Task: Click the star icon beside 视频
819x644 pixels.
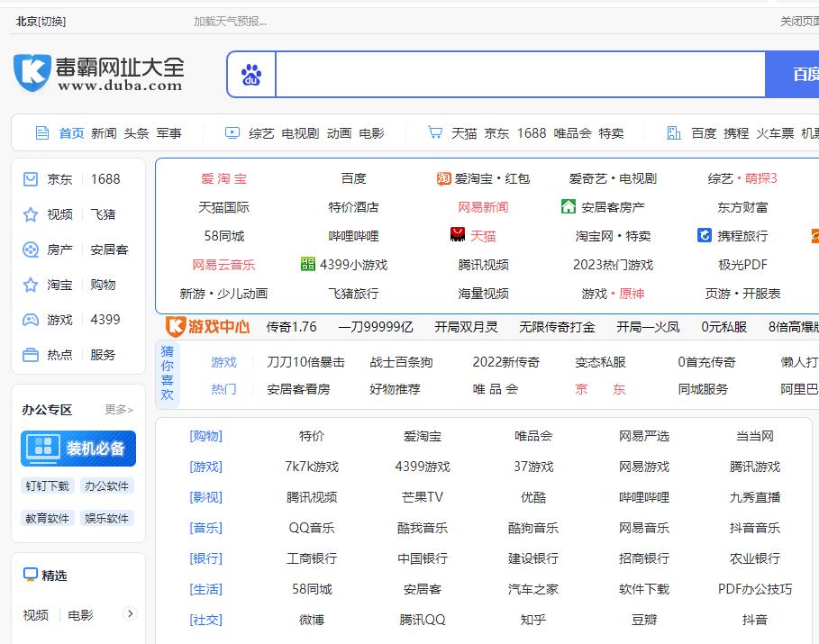Action: pyautogui.click(x=31, y=214)
